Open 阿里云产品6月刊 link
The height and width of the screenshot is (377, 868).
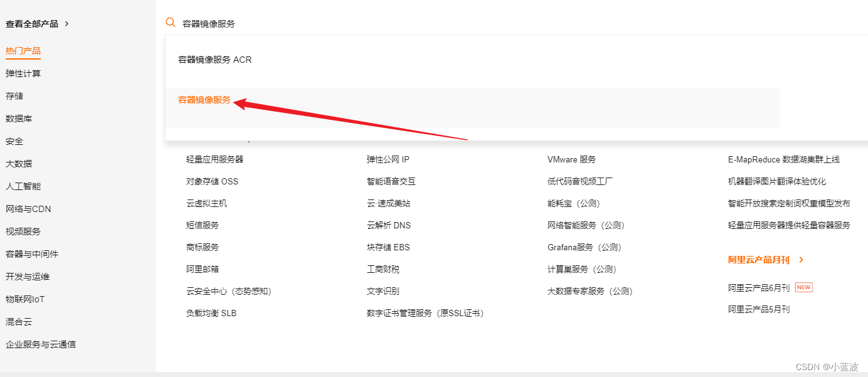pyautogui.click(x=759, y=287)
